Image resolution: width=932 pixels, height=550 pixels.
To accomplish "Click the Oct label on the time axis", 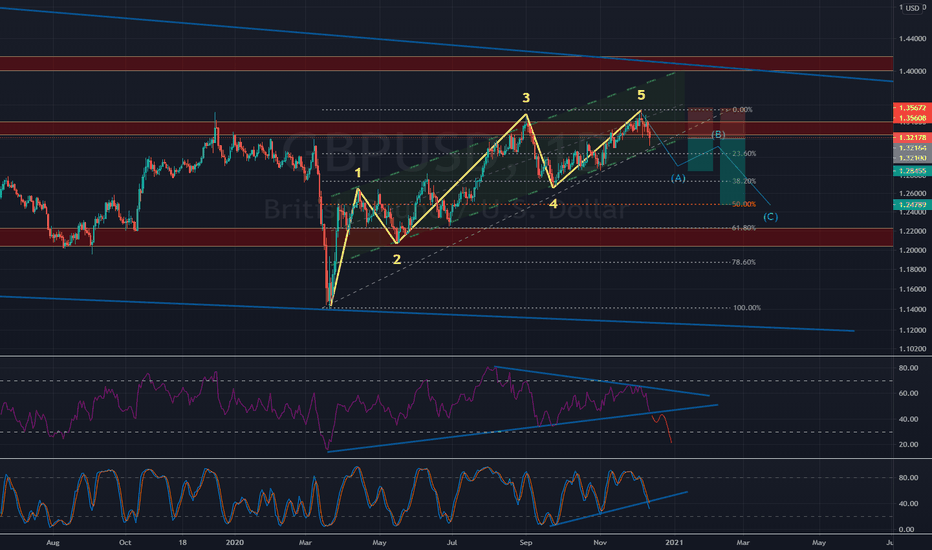I will coord(125,542).
